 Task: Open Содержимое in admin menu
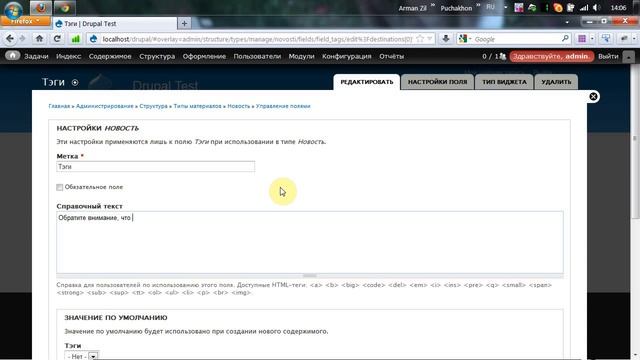click(x=110, y=56)
